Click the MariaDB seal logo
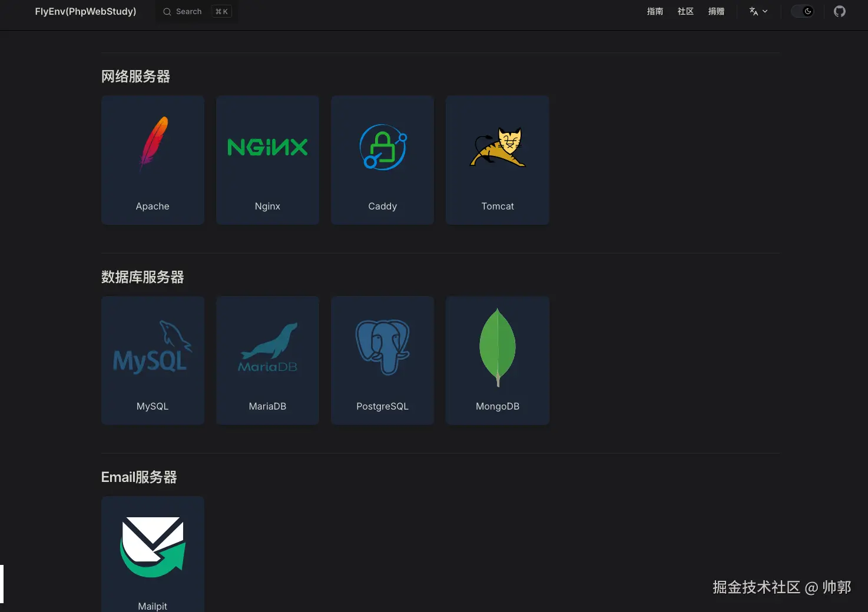The image size is (868, 612). 268,348
